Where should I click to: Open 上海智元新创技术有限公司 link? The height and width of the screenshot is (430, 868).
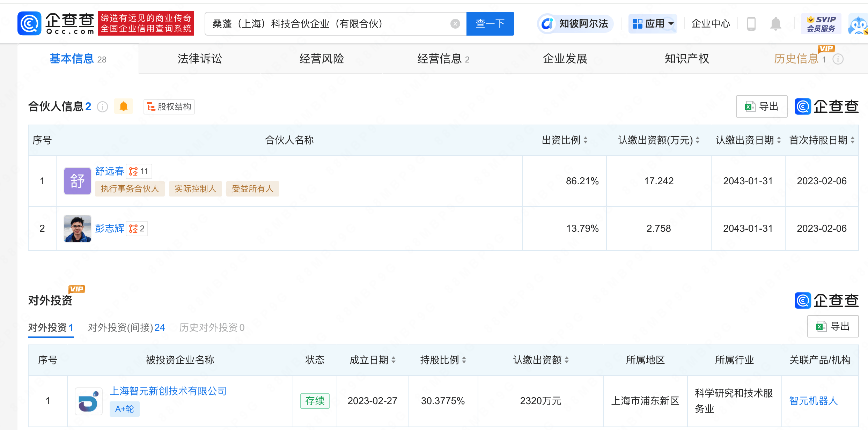point(168,391)
